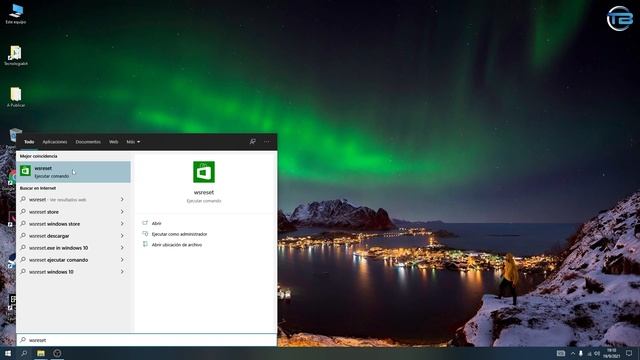Expand arrow for 'wsreset.exe in windows 10'
Viewport: 640px width, 360px height.
tap(122, 248)
